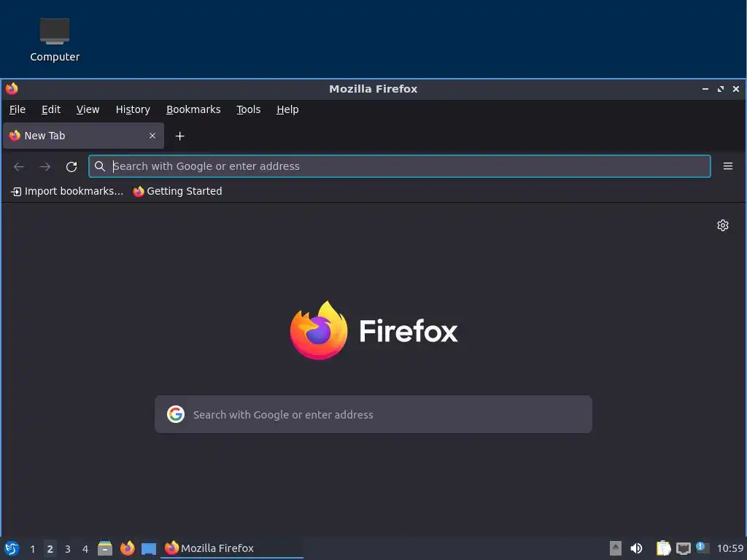Open the View menu
This screenshot has width=747, height=560.
(88, 109)
